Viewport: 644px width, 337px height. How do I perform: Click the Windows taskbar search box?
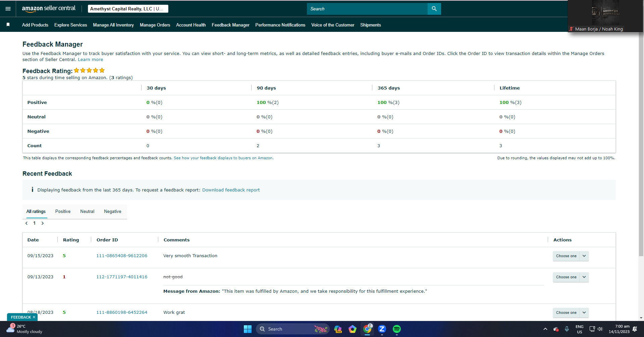292,329
